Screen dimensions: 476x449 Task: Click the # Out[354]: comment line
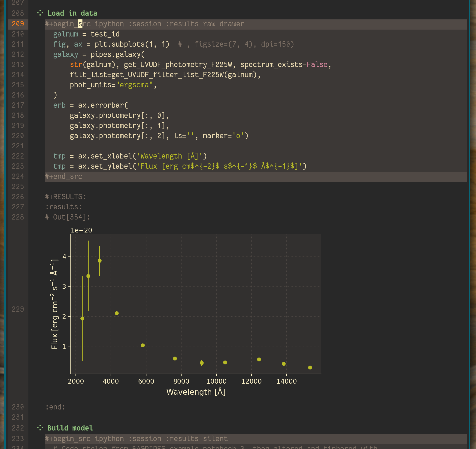click(67, 217)
